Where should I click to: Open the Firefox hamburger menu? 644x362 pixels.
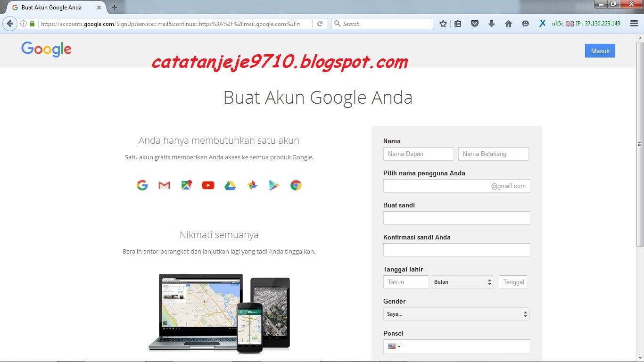pos(634,24)
